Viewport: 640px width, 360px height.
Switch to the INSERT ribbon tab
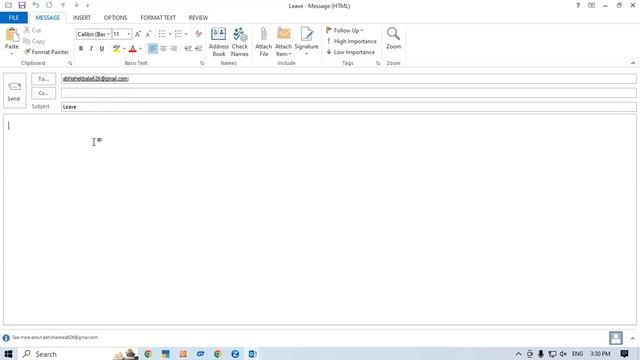(x=82, y=18)
